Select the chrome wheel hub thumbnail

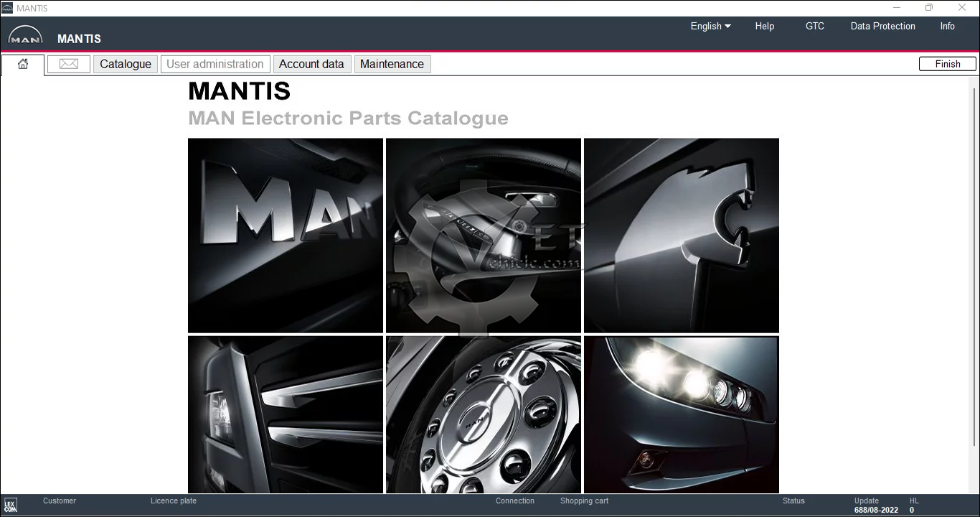coord(484,414)
